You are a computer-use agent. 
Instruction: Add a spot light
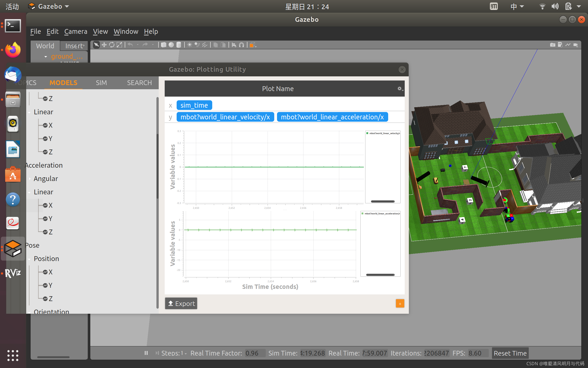click(x=197, y=45)
